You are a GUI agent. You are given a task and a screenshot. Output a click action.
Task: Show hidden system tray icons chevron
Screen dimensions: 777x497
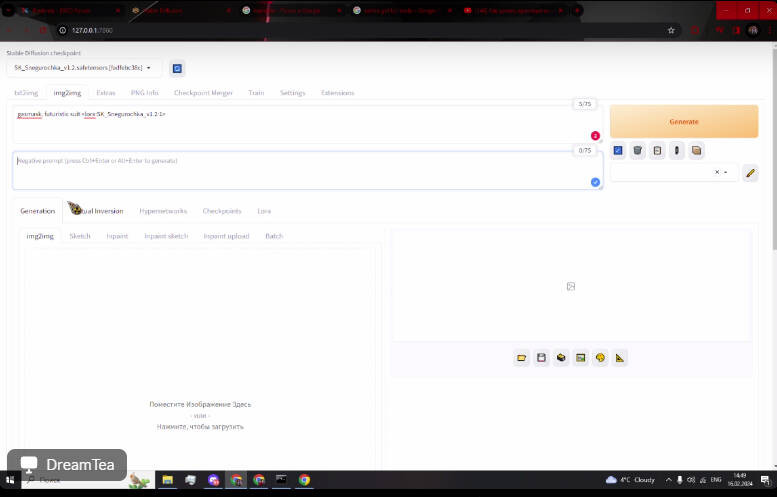click(x=668, y=480)
